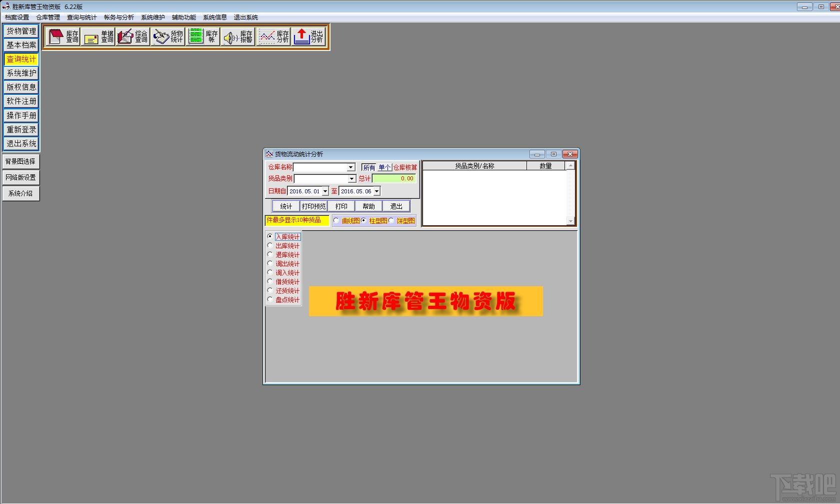Open the 软件注册 sidebar entry
The image size is (840, 504).
[21, 101]
